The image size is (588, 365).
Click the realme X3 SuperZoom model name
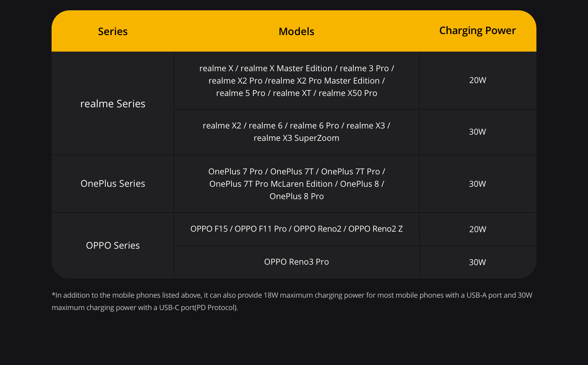[296, 138]
